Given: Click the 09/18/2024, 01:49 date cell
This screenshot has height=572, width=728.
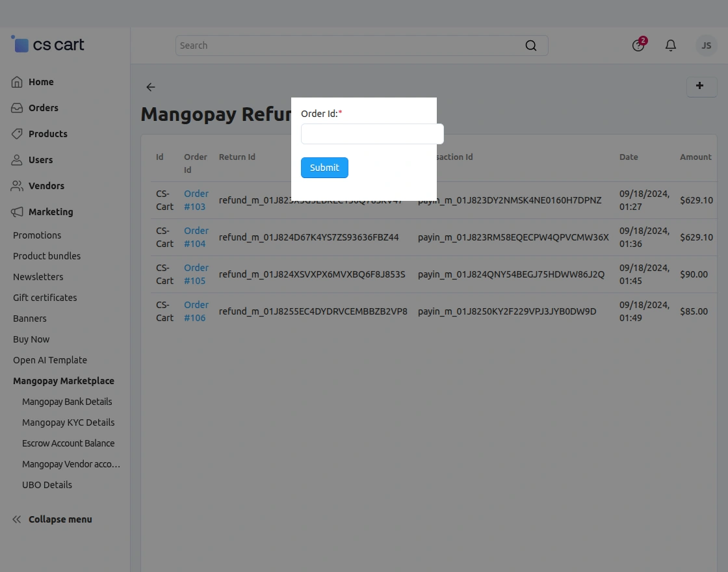Looking at the screenshot, I should (644, 311).
